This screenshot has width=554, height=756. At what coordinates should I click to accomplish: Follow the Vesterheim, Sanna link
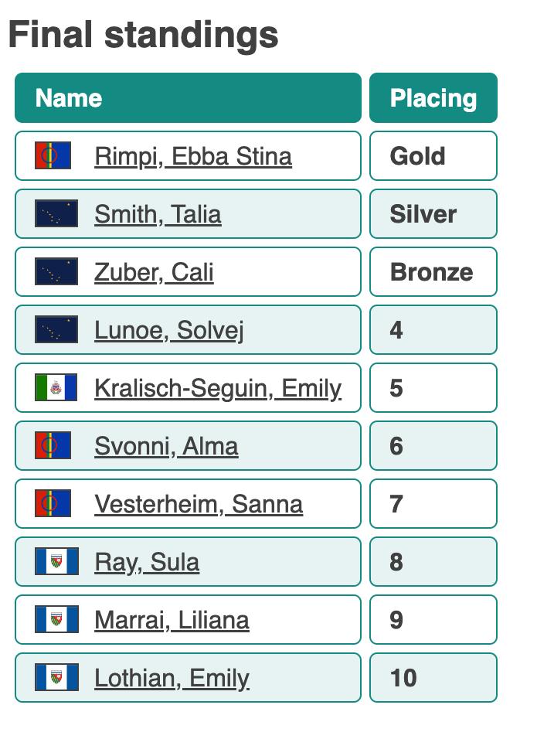(199, 504)
